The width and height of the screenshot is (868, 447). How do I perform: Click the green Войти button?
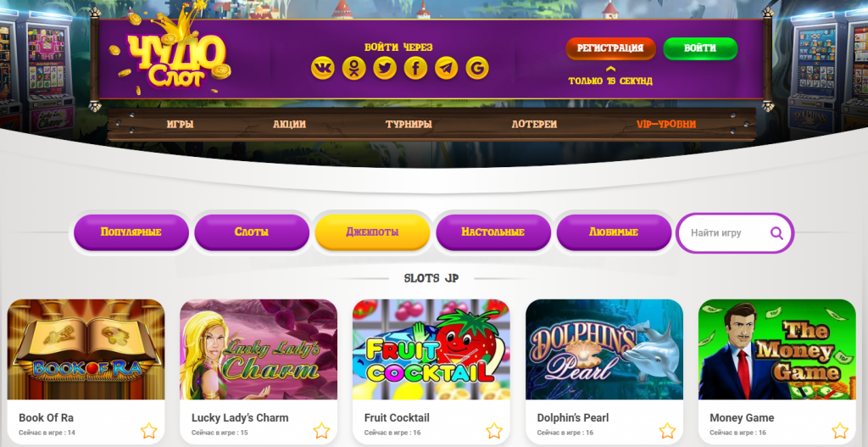pos(700,48)
